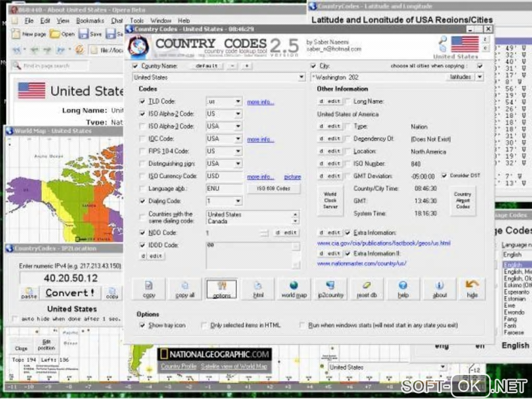Click Country Airport Codes button
The width and height of the screenshot is (532, 399).
463,200
